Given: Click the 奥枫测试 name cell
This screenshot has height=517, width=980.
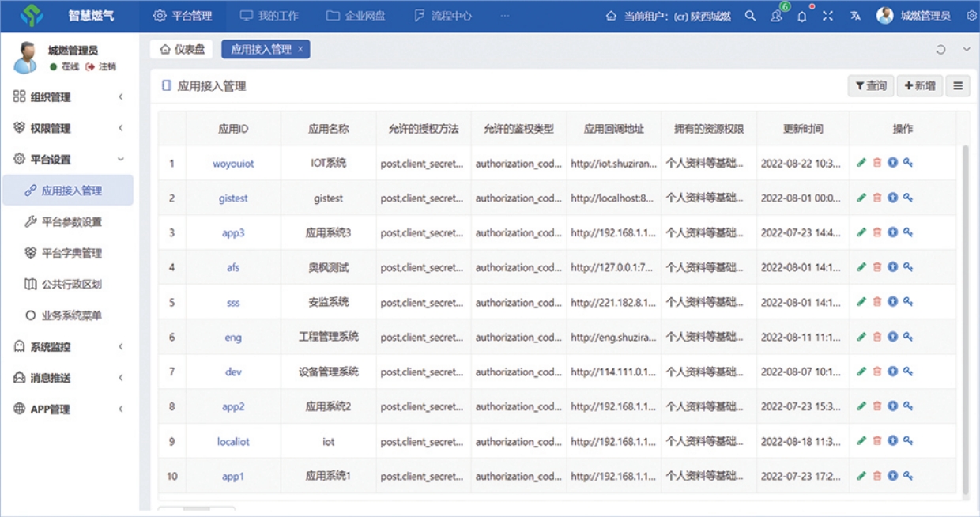Looking at the screenshot, I should [329, 267].
